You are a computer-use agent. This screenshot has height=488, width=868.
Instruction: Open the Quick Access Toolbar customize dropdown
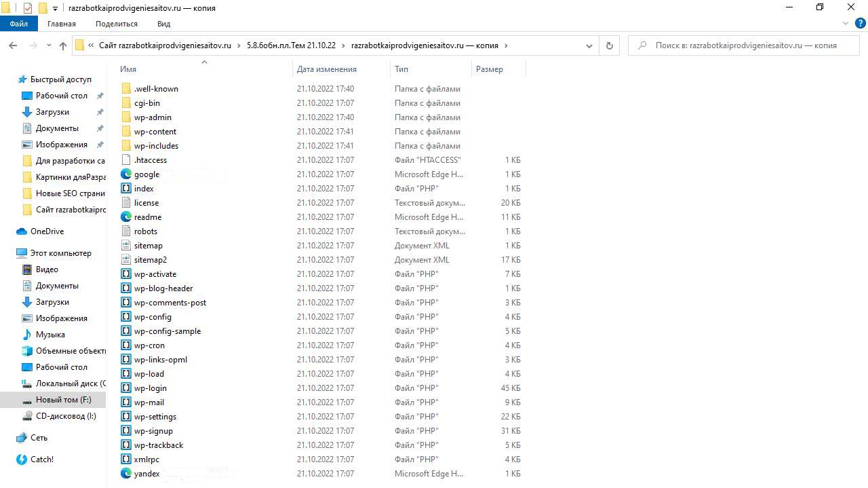55,8
